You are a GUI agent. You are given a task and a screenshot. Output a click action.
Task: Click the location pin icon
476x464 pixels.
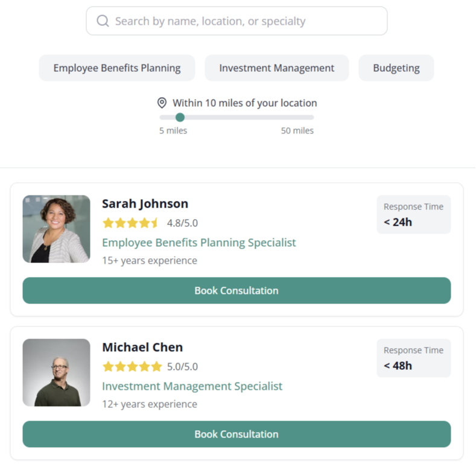click(162, 103)
